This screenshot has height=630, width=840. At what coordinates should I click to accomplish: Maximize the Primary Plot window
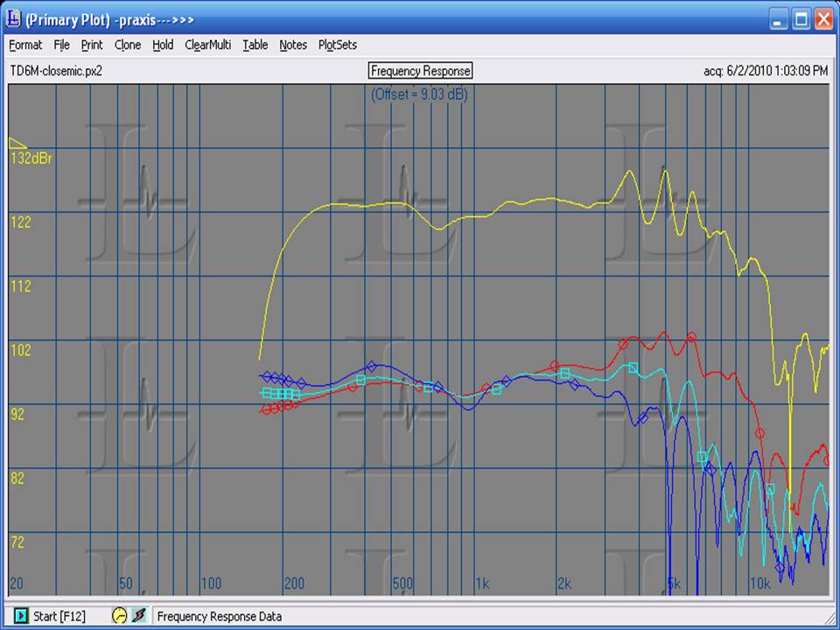(x=801, y=20)
